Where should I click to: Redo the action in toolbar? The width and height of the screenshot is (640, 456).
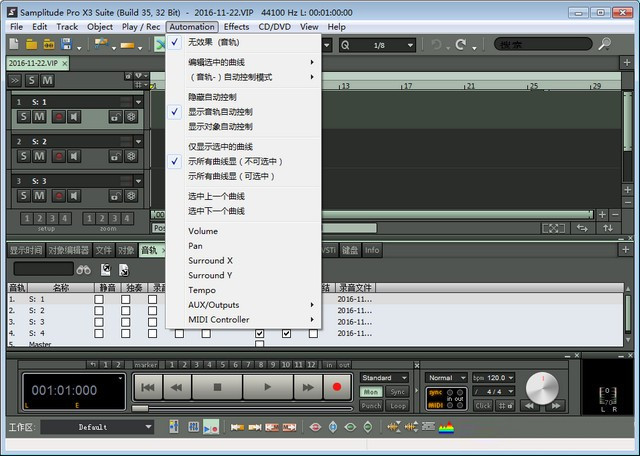coord(461,44)
